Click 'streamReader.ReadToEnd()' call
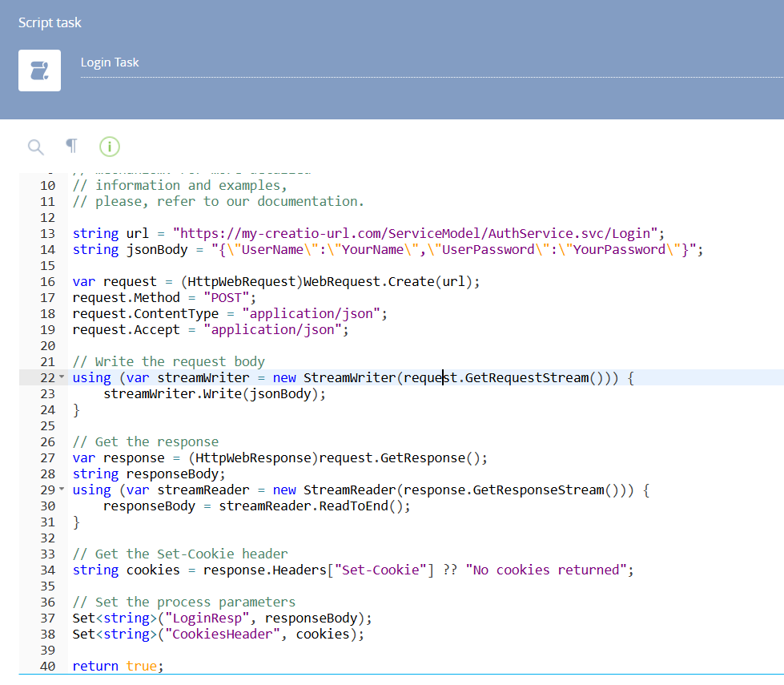This screenshot has width=784, height=685. tap(311, 506)
